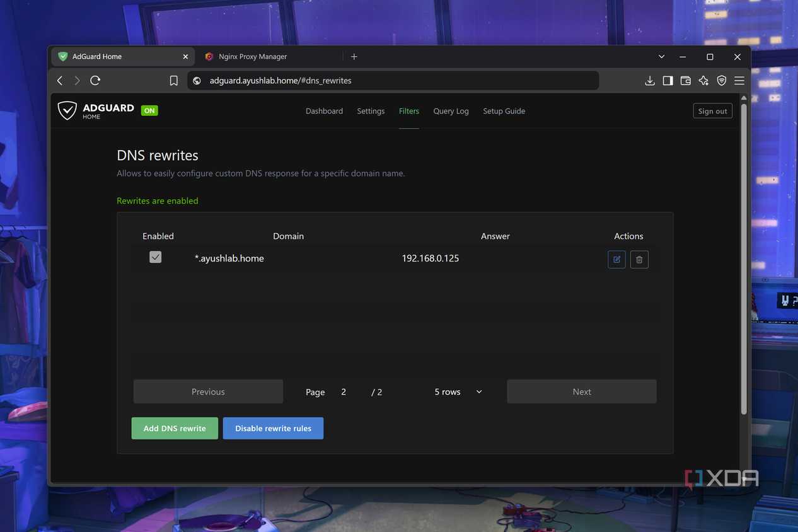Select the AdGuard Home browser tab
This screenshot has width=798, height=532.
point(123,57)
